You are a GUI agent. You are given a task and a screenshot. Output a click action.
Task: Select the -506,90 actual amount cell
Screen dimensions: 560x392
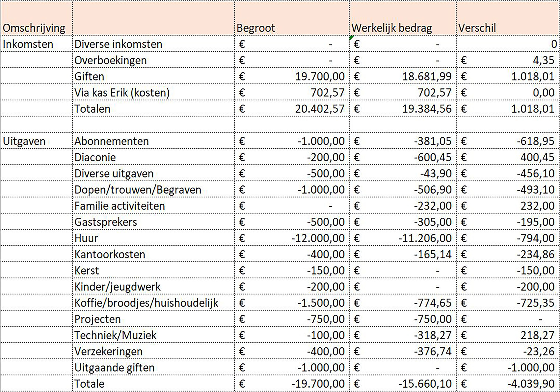[403, 189]
